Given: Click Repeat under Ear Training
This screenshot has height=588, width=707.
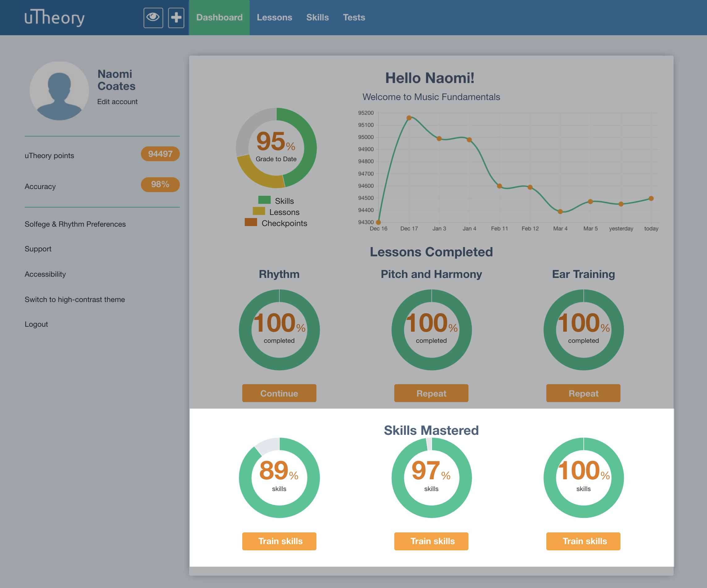Looking at the screenshot, I should coord(583,393).
